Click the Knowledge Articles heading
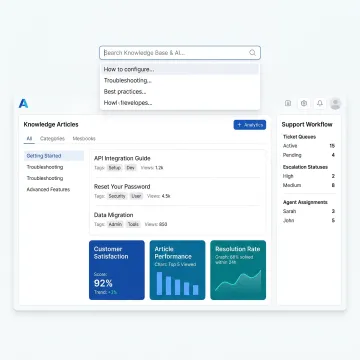This screenshot has width=360, height=360. point(51,124)
